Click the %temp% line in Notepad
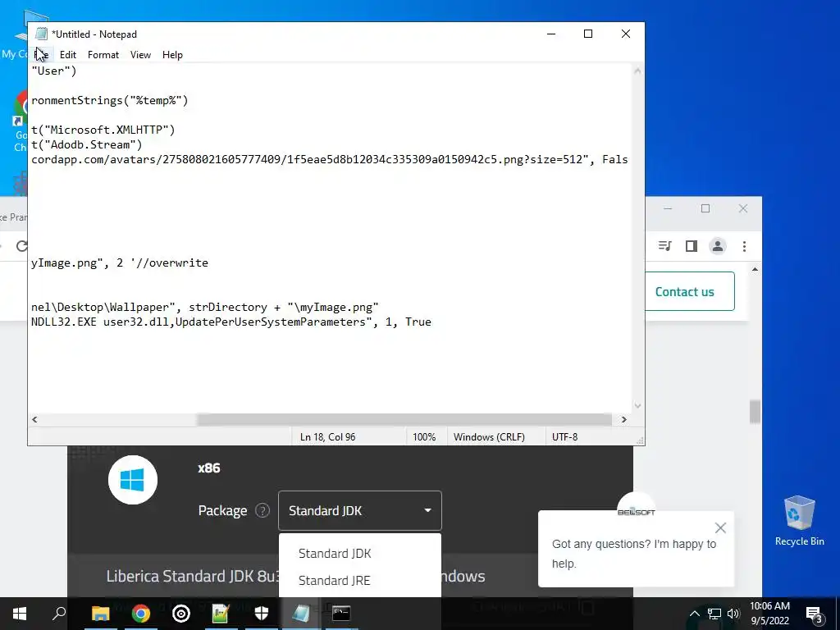This screenshot has height=630, width=840. click(110, 100)
